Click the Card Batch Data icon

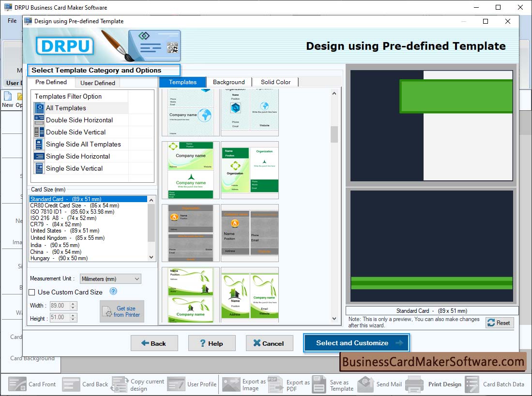tap(472, 384)
